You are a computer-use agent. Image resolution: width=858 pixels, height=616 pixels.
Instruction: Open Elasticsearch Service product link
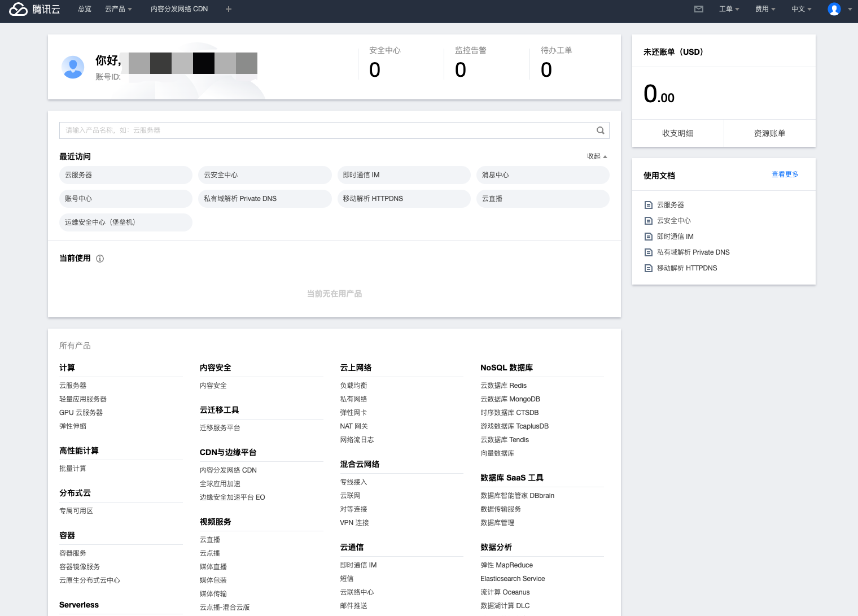tap(513, 579)
